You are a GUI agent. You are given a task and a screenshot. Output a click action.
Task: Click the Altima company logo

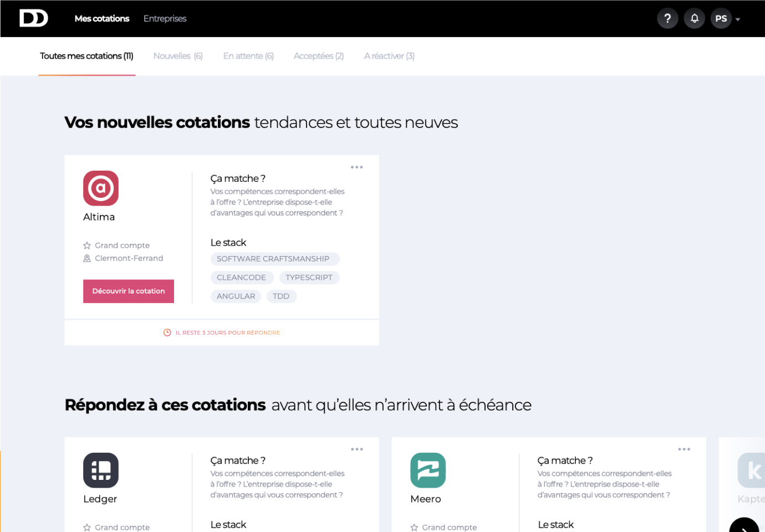coord(101,188)
